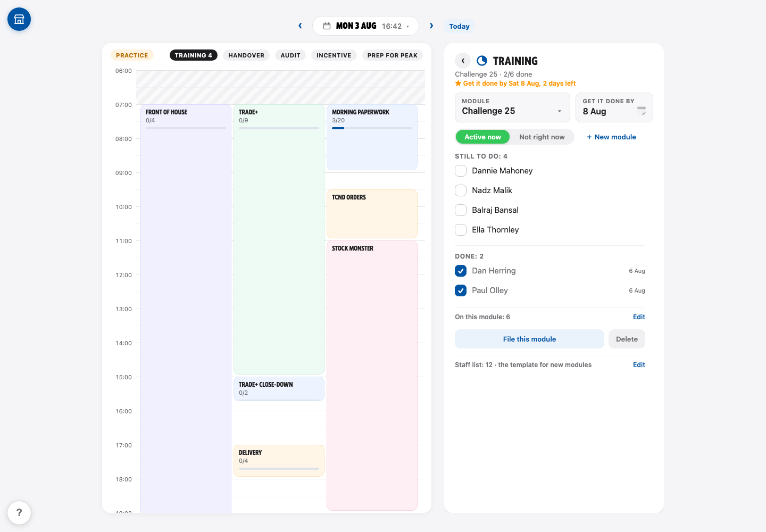Click the 06:00 time label
Viewport: 766px width, 532px height.
[x=123, y=71]
